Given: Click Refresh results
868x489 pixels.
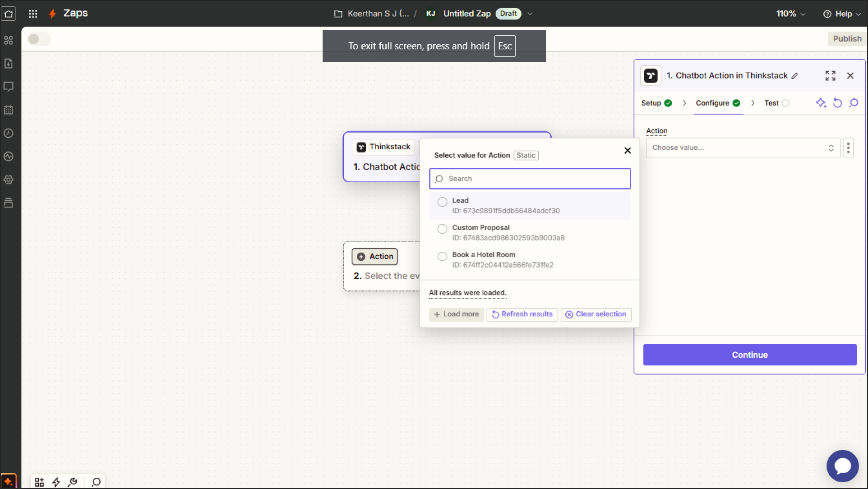Looking at the screenshot, I should click(522, 314).
